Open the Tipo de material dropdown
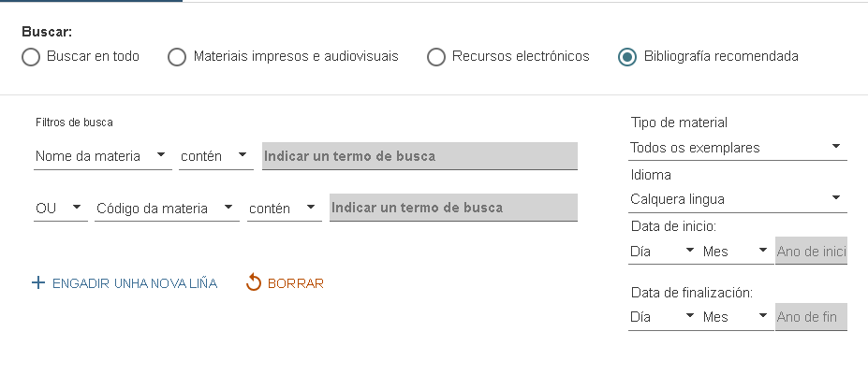868x375 pixels. pyautogui.click(x=738, y=148)
